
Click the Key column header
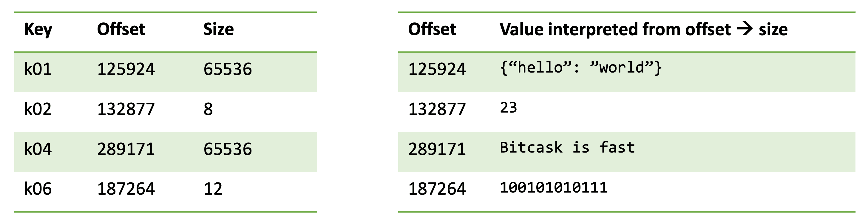[x=38, y=30]
